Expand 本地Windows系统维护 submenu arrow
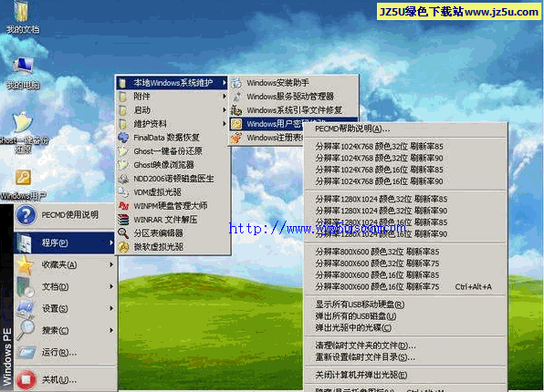This screenshot has height=392, width=544. (x=225, y=83)
